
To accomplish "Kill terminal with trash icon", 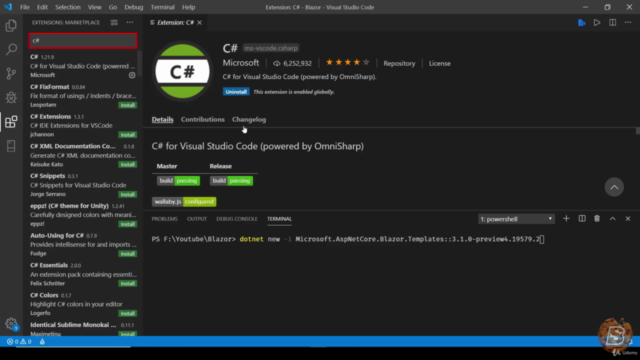I will 597,219.
